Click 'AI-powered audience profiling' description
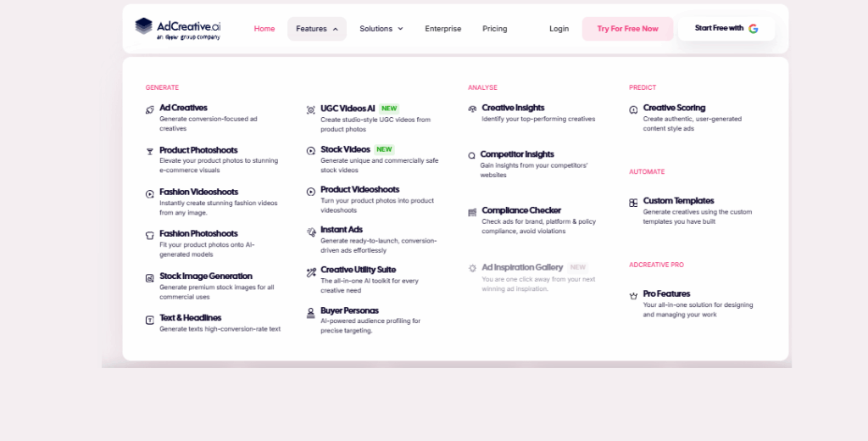 click(370, 326)
